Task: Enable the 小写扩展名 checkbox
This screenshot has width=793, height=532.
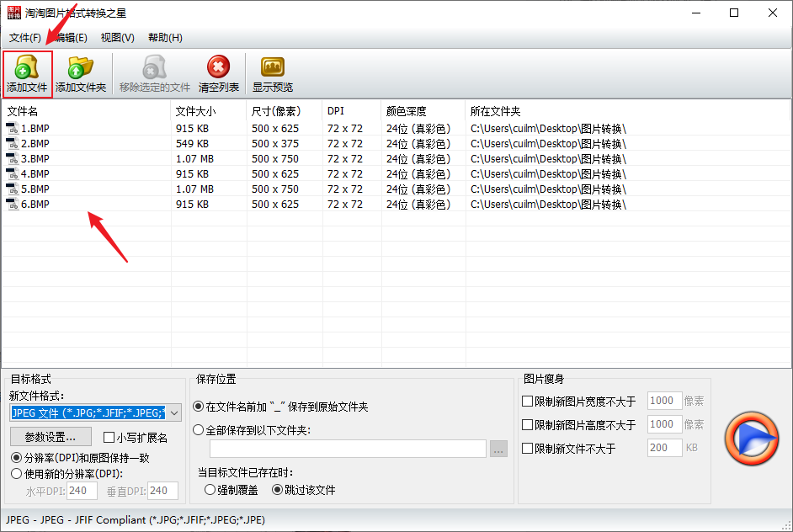Action: pyautogui.click(x=109, y=438)
